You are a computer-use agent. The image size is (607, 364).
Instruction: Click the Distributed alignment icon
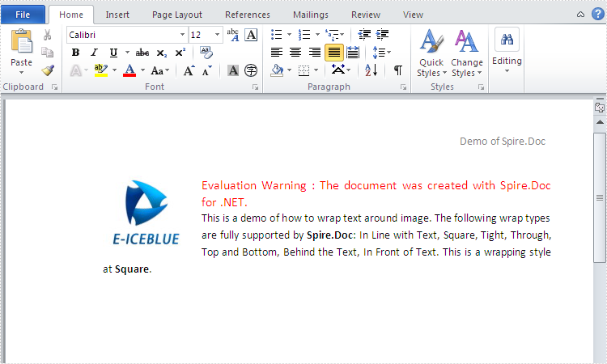[353, 53]
